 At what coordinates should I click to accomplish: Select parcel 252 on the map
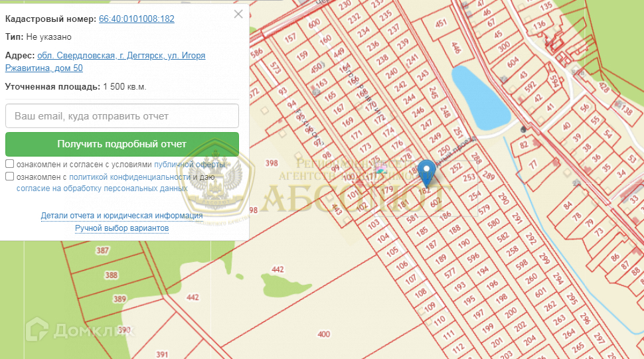456,167
